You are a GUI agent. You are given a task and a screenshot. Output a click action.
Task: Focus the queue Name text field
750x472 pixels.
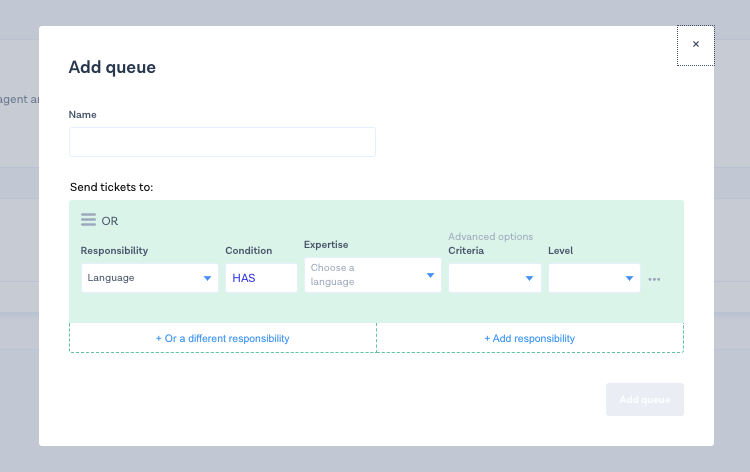click(x=222, y=142)
